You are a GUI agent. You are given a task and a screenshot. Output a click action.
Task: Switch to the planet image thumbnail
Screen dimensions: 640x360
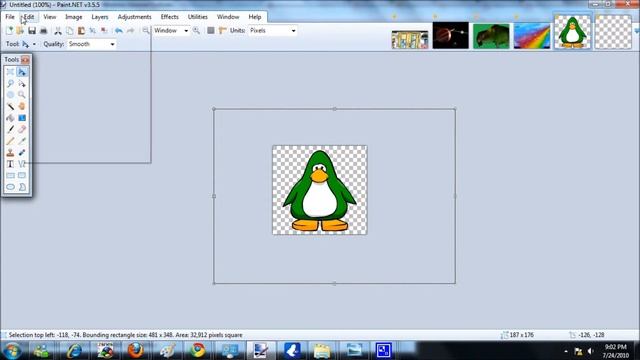(451, 36)
